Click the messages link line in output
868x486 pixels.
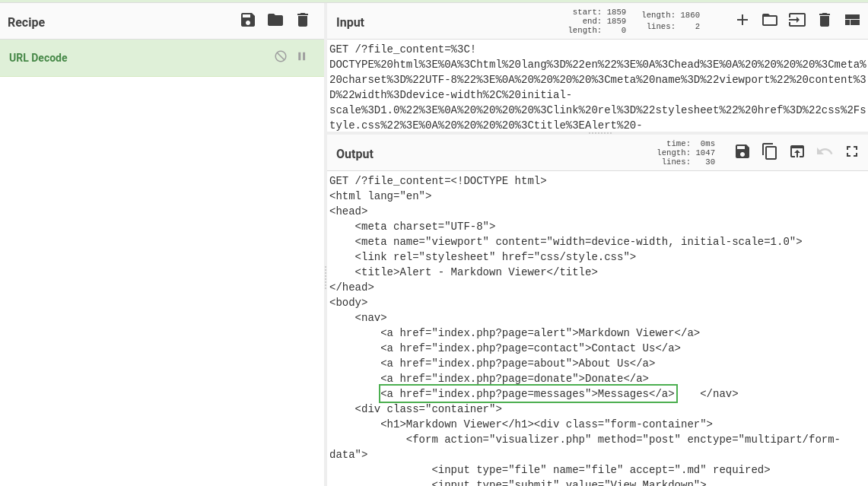[528, 393]
